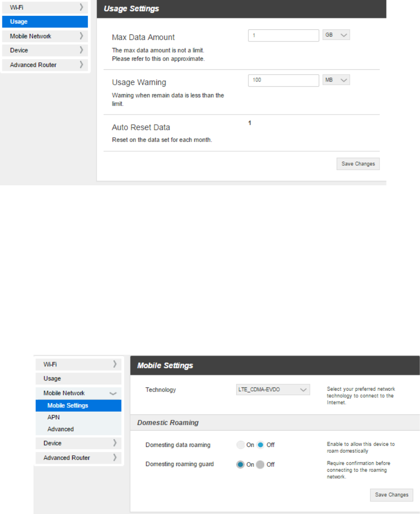Set Domesting data roaming to Off

point(260,445)
